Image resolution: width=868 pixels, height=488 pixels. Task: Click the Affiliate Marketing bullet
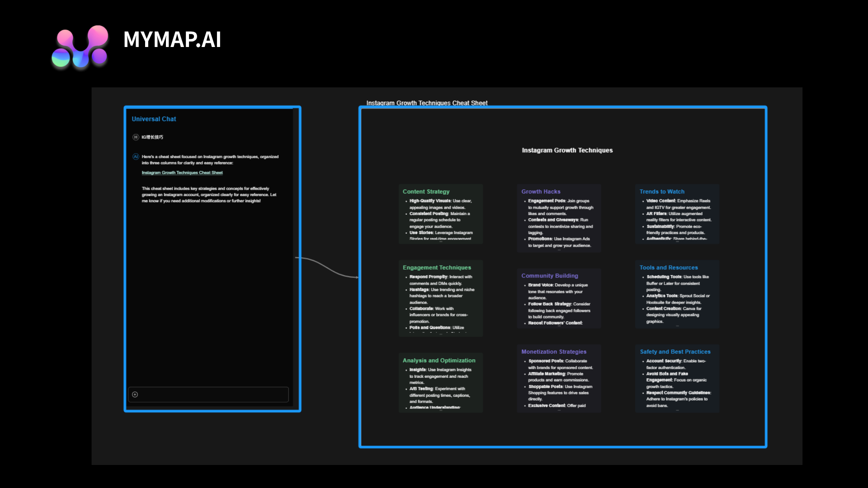click(x=559, y=377)
